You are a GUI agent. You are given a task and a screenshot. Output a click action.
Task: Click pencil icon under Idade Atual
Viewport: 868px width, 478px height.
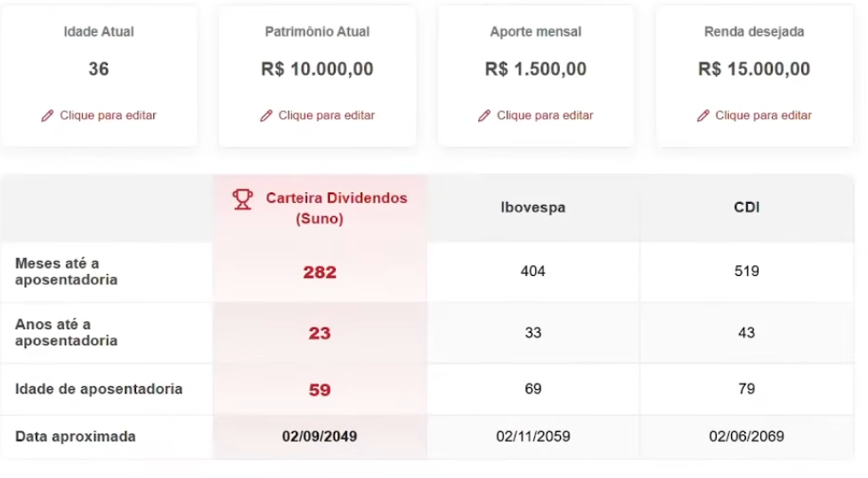(48, 116)
